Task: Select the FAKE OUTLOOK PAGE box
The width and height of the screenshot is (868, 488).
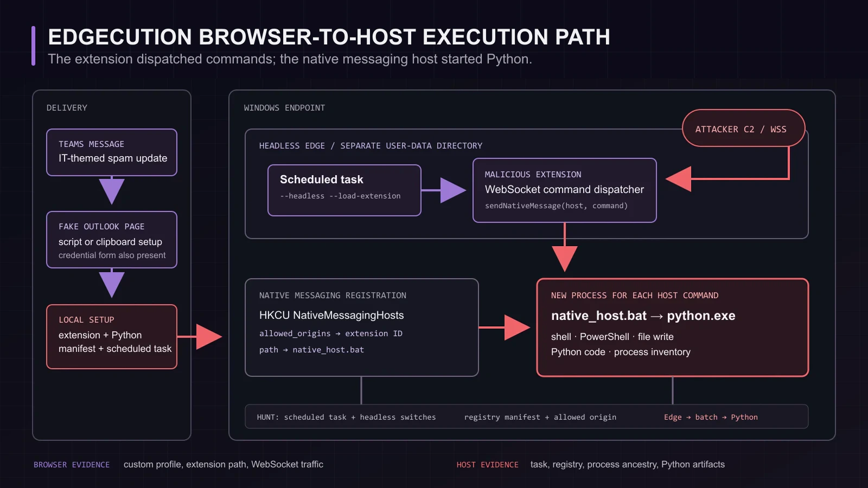Action: 112,240
